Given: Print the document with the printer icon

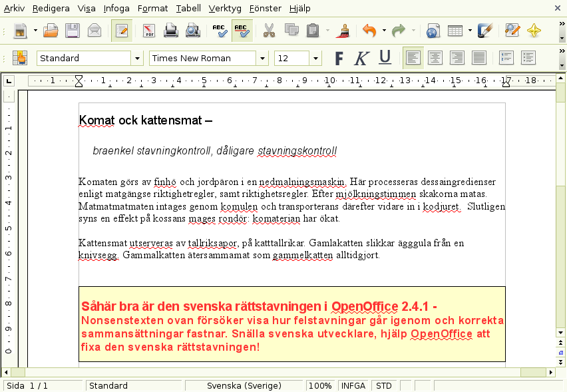Looking at the screenshot, I should pos(170,31).
